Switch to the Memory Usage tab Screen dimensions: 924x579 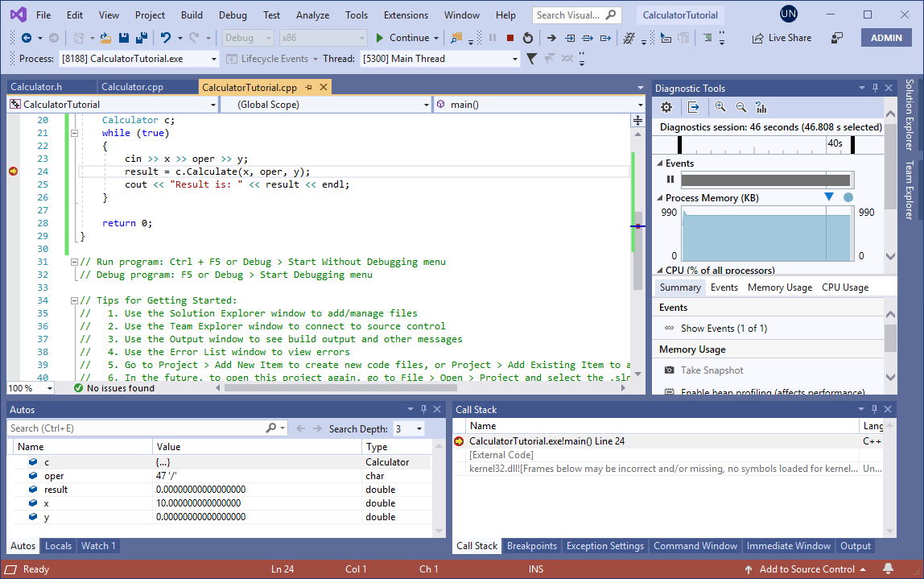779,287
